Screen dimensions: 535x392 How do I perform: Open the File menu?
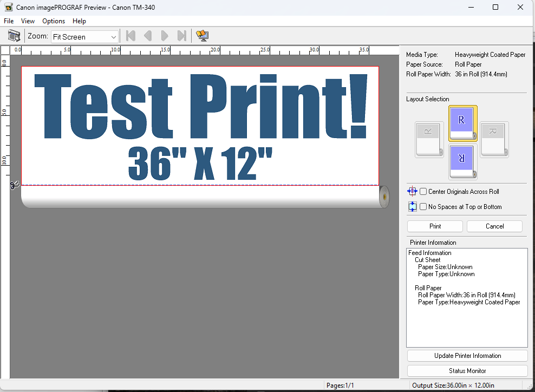click(x=9, y=21)
